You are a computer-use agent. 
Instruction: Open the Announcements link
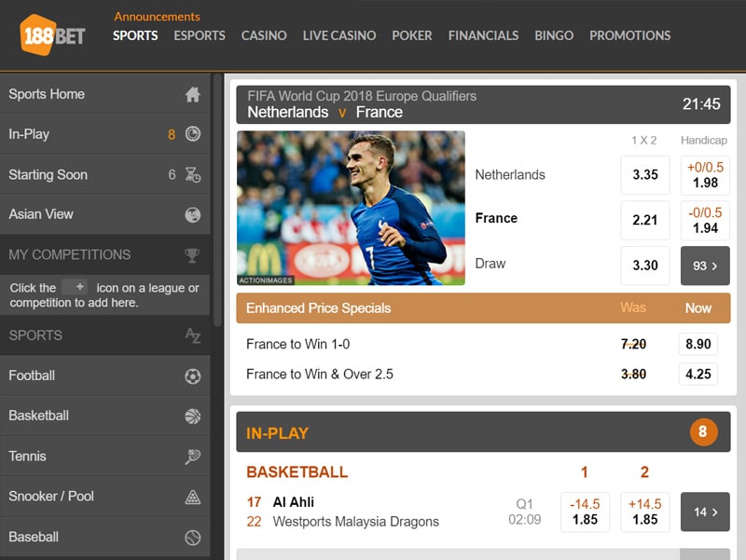(x=157, y=16)
